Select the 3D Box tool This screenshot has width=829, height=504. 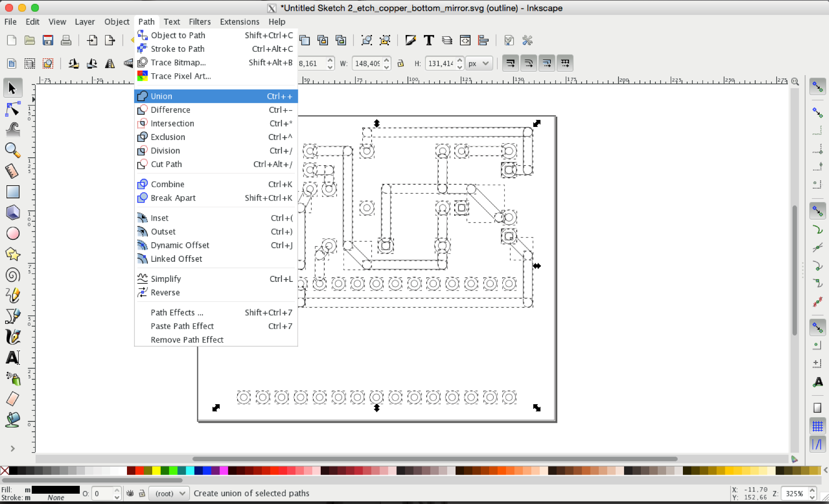(x=13, y=212)
